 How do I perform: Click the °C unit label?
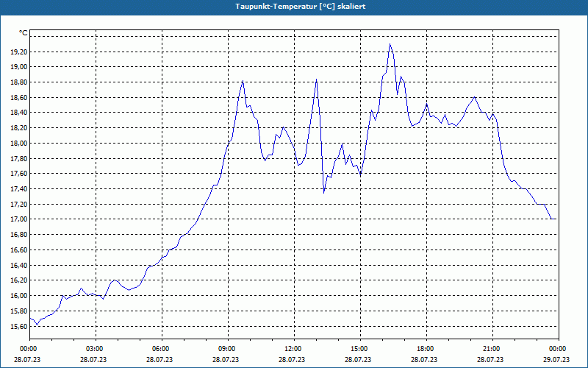tap(24, 33)
